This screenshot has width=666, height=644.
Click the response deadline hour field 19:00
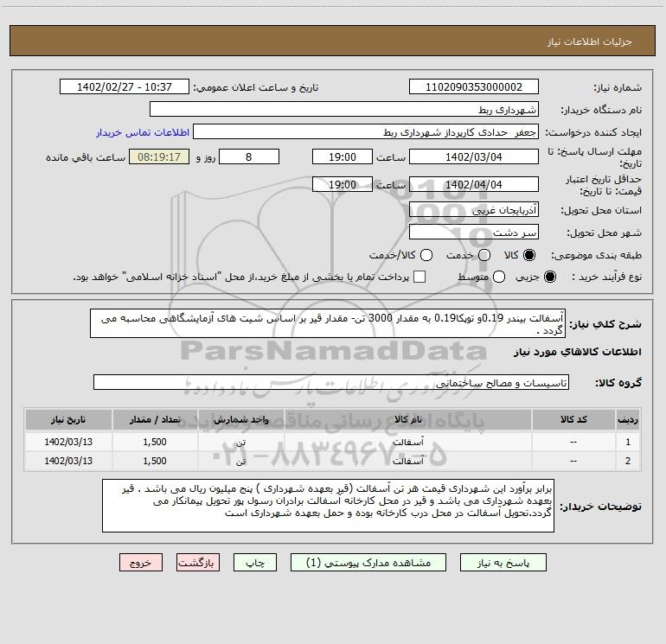(x=343, y=156)
